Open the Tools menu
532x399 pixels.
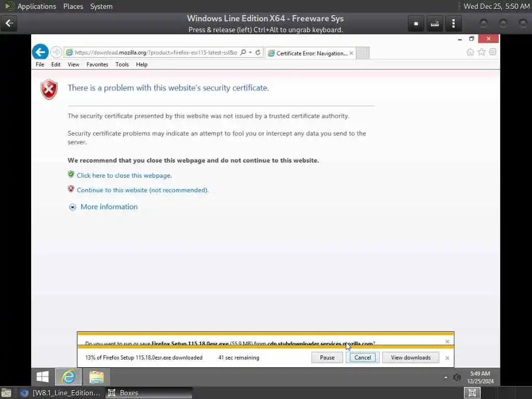122,64
